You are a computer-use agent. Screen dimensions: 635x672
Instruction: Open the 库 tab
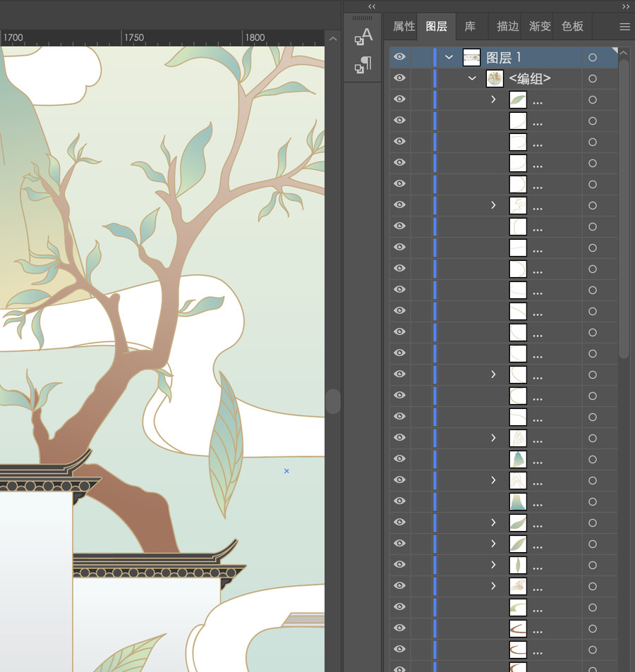(x=470, y=27)
